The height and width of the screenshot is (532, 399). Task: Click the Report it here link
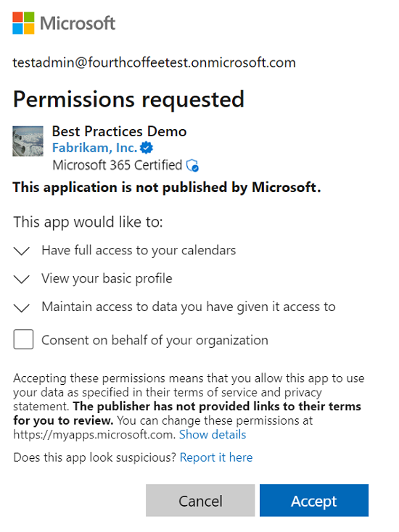216,457
